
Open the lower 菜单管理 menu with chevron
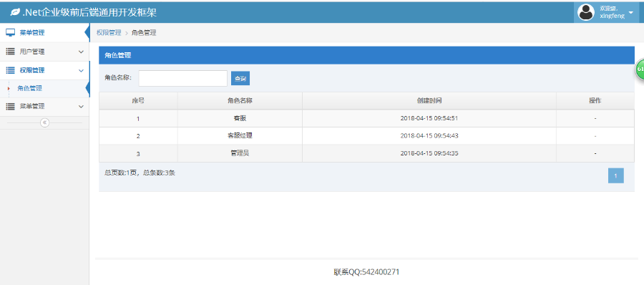45,106
